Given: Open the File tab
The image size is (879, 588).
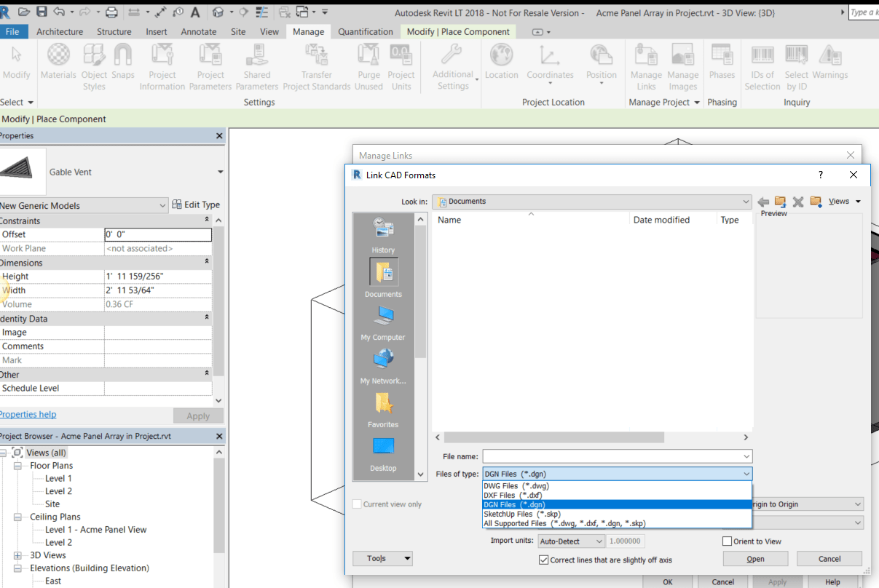Looking at the screenshot, I should coord(12,31).
